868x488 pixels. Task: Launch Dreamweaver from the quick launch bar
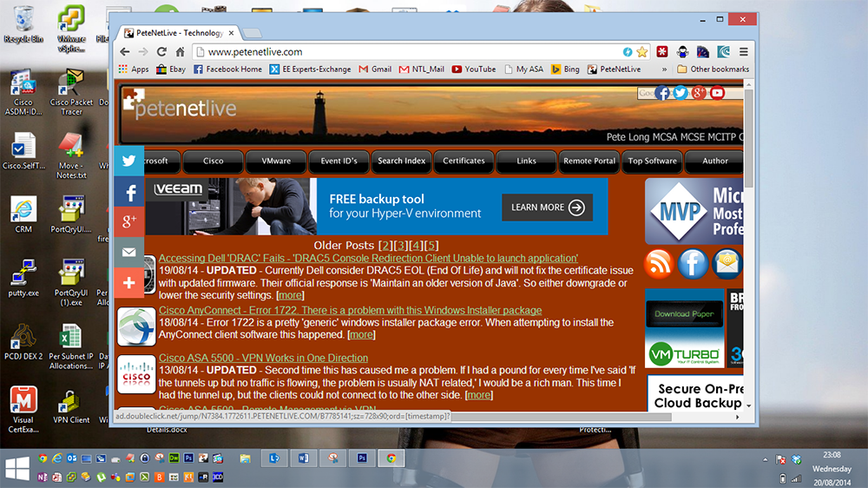174,458
